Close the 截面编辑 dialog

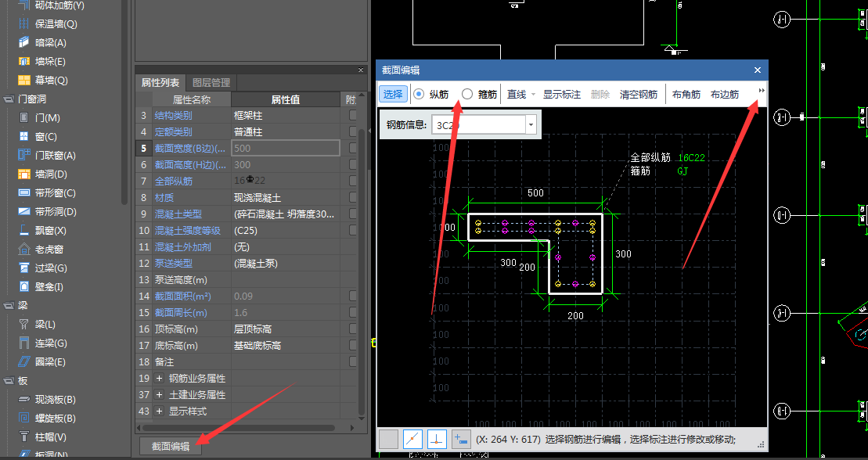pyautogui.click(x=758, y=70)
